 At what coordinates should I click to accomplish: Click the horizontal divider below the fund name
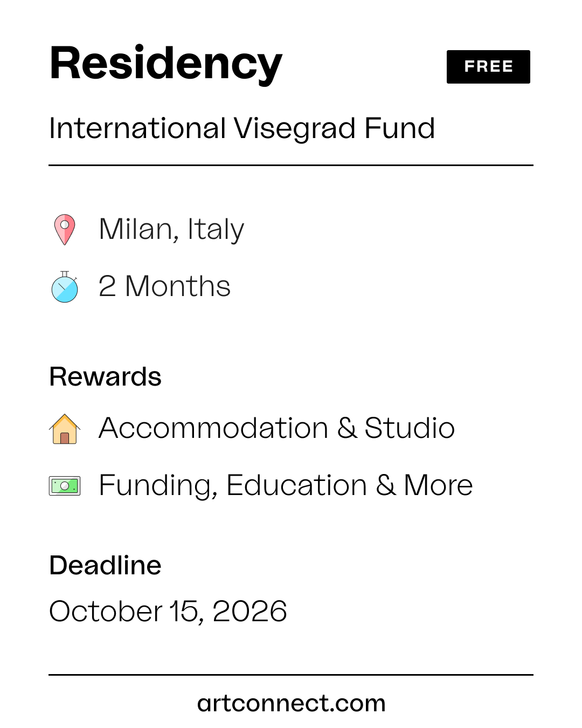tap(291, 165)
